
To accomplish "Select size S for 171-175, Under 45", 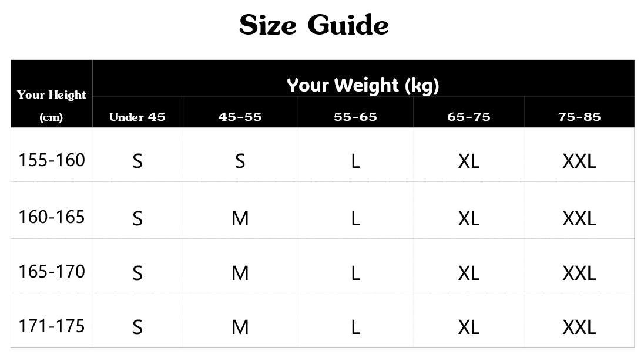I will click(137, 327).
